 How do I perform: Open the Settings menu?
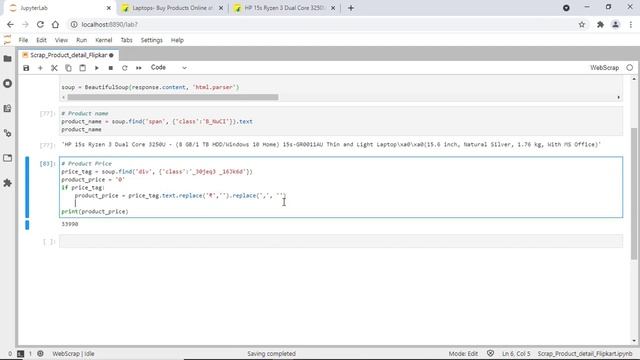pyautogui.click(x=151, y=40)
